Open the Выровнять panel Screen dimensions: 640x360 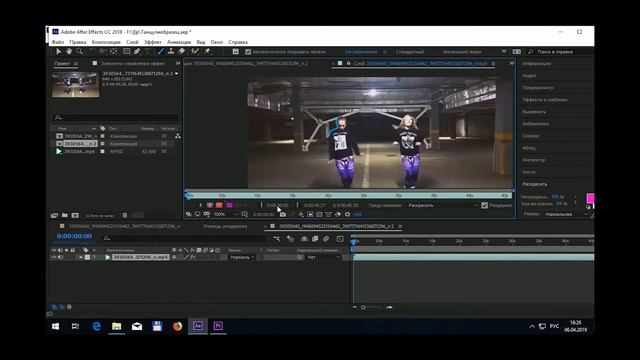534,112
